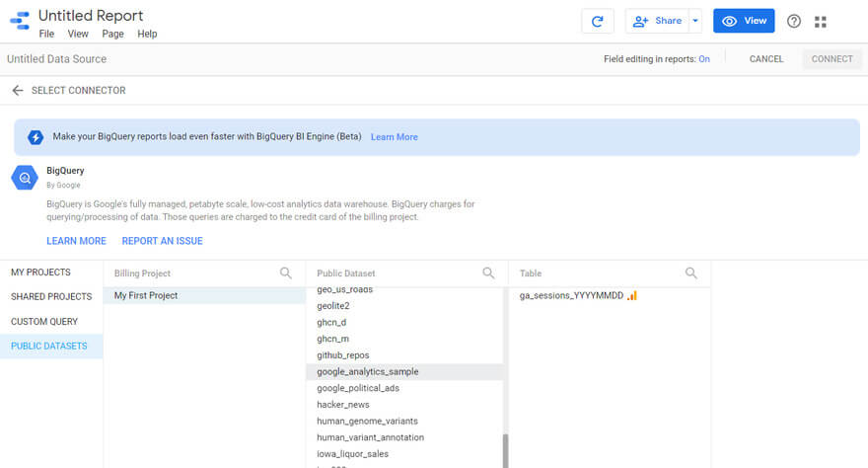Click the Public Dataset list scrollbar
Viewport: 868px width, 468px height.
pyautogui.click(x=506, y=450)
